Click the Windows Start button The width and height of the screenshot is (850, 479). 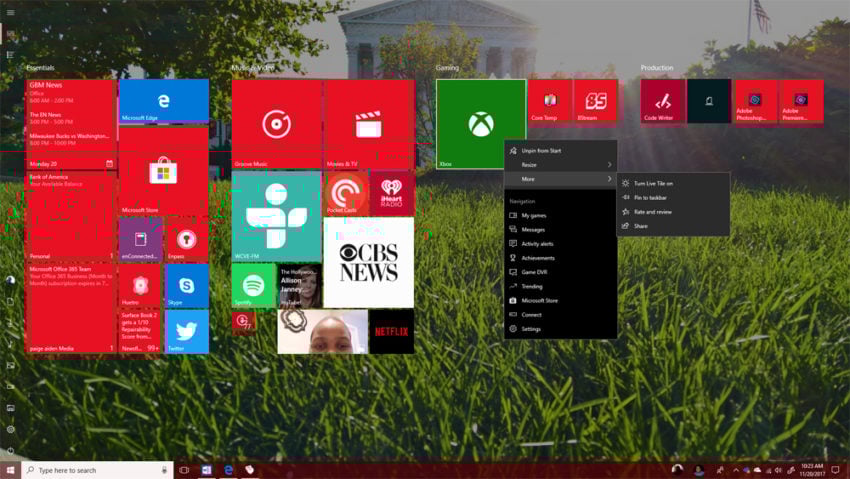(x=10, y=470)
